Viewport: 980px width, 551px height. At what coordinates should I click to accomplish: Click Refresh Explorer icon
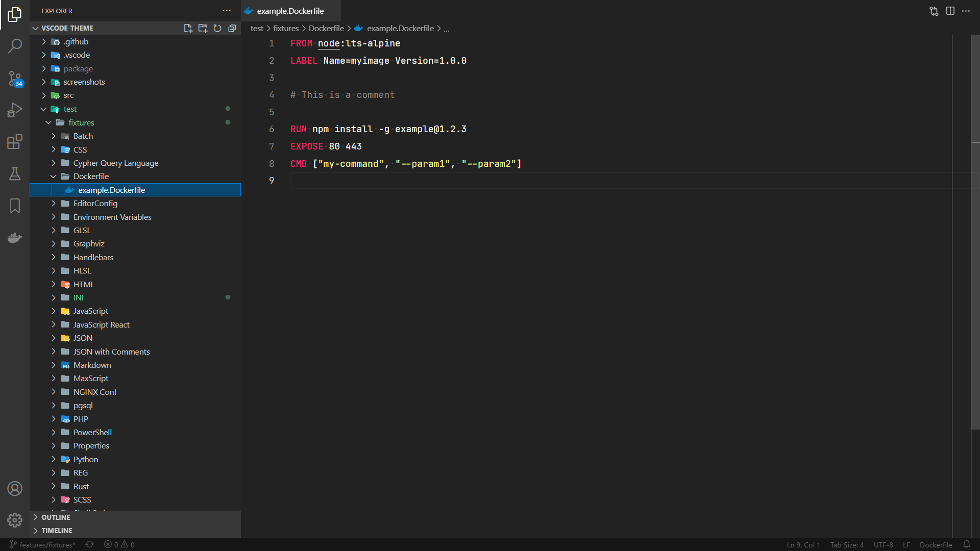click(x=217, y=28)
